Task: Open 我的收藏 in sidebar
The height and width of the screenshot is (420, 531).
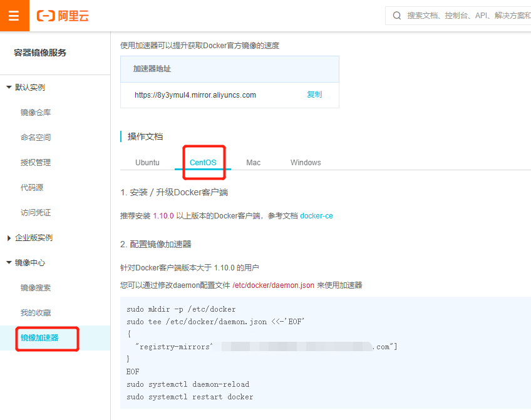Action: point(36,313)
